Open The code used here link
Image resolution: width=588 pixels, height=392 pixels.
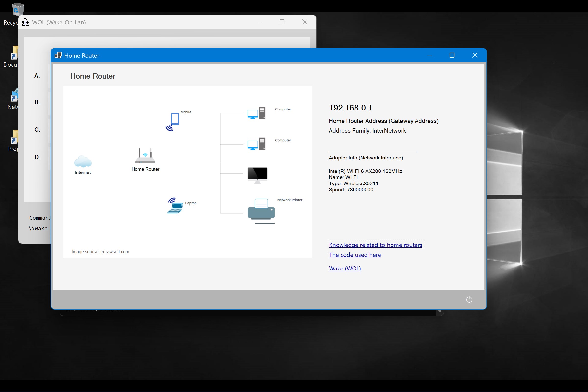tap(355, 255)
